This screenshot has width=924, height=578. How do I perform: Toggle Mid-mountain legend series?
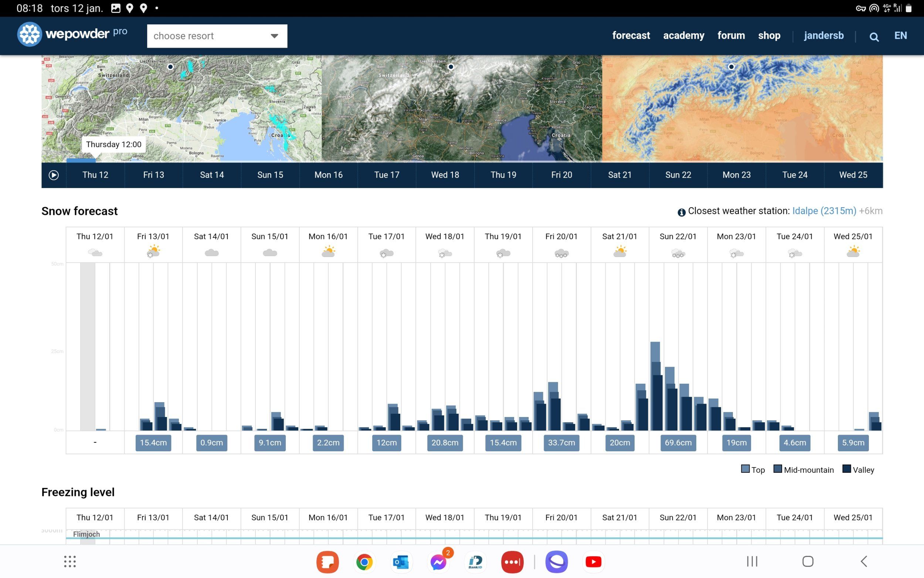point(803,469)
